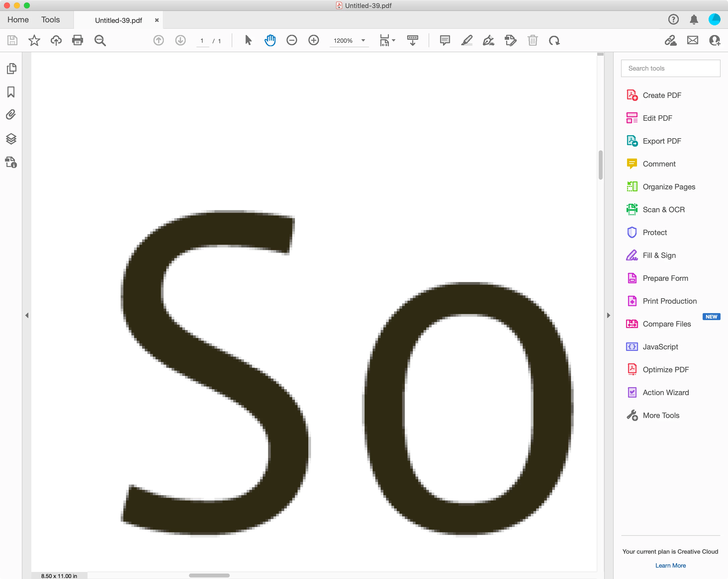This screenshot has width=728, height=579.
Task: Collapse the left navigation pane arrow
Action: tap(27, 316)
